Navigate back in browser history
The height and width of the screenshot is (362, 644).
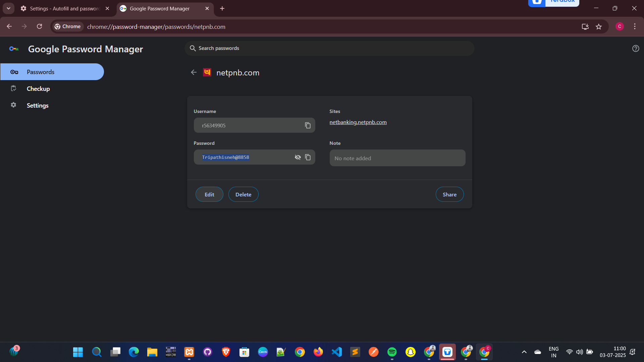point(9,26)
